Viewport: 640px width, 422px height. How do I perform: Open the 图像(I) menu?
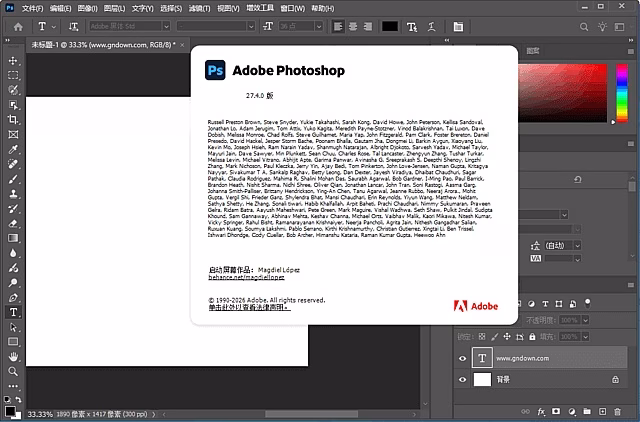pos(87,8)
